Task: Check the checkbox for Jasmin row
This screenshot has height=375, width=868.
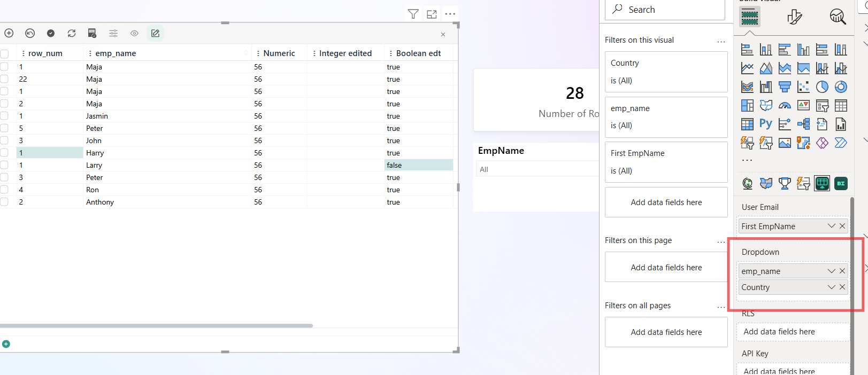Action: coord(4,116)
